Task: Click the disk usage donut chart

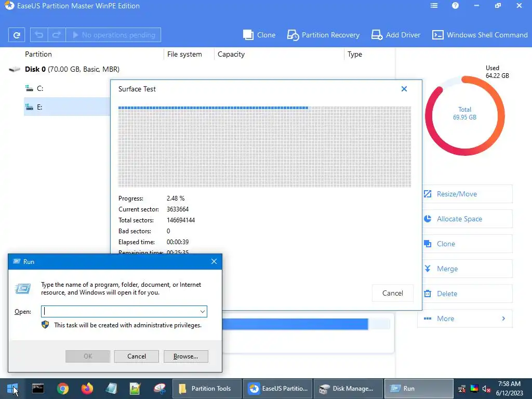Action: coord(465,116)
